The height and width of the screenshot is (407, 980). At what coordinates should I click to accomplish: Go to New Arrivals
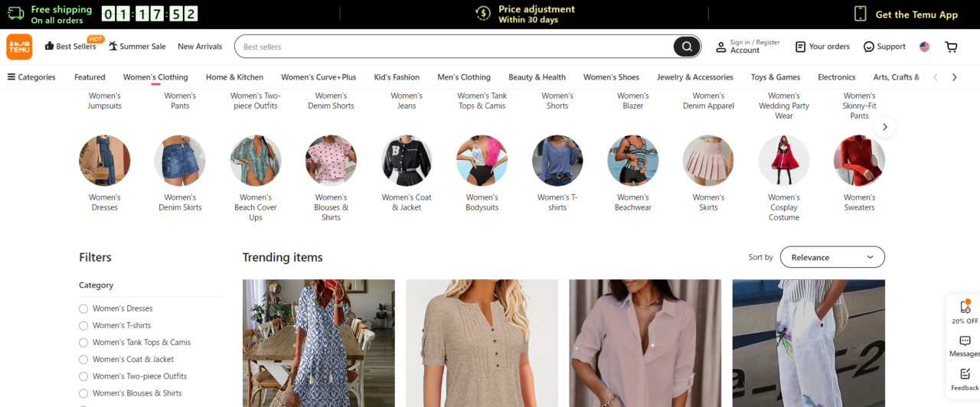pos(200,47)
